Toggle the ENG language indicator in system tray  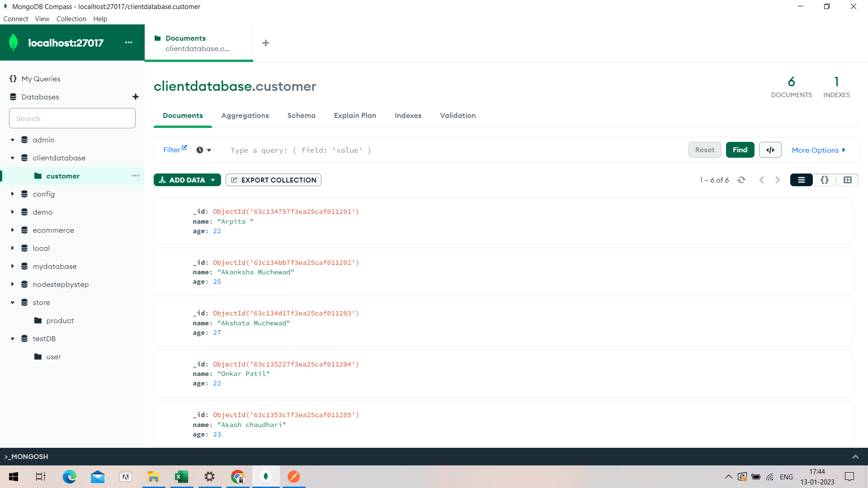click(787, 477)
